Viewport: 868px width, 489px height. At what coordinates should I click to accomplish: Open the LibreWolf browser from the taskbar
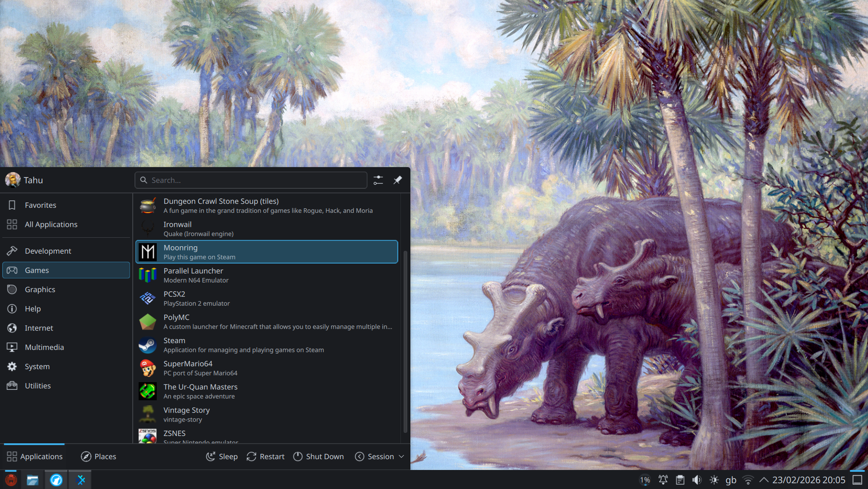click(56, 480)
